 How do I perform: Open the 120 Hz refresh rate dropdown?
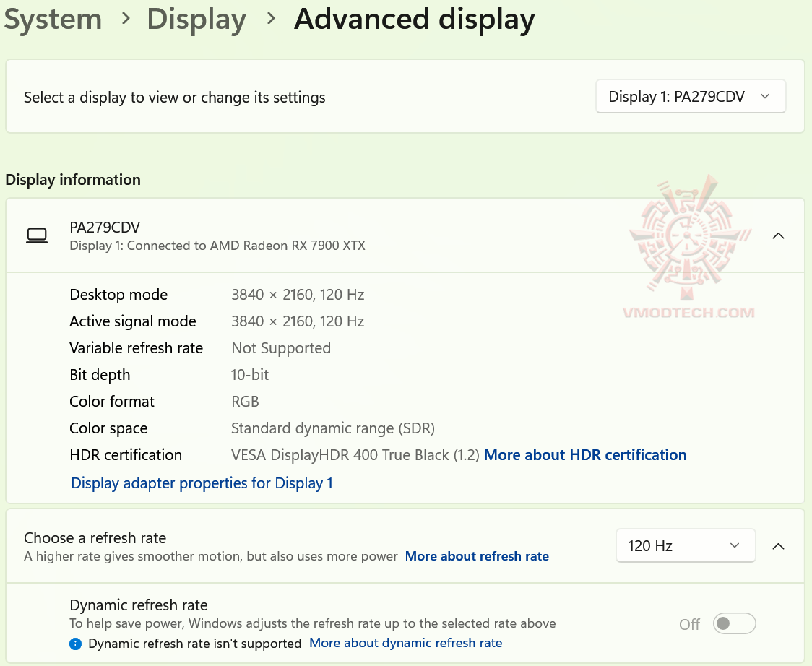tap(685, 545)
